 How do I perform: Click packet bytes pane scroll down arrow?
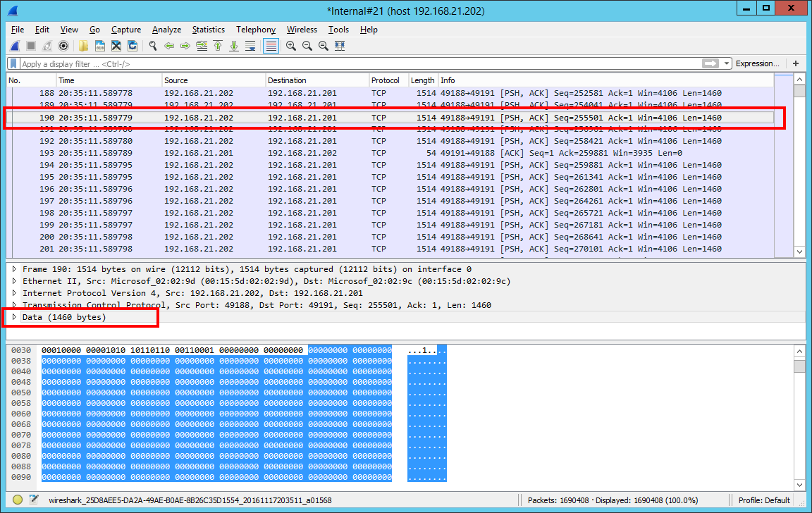point(799,485)
